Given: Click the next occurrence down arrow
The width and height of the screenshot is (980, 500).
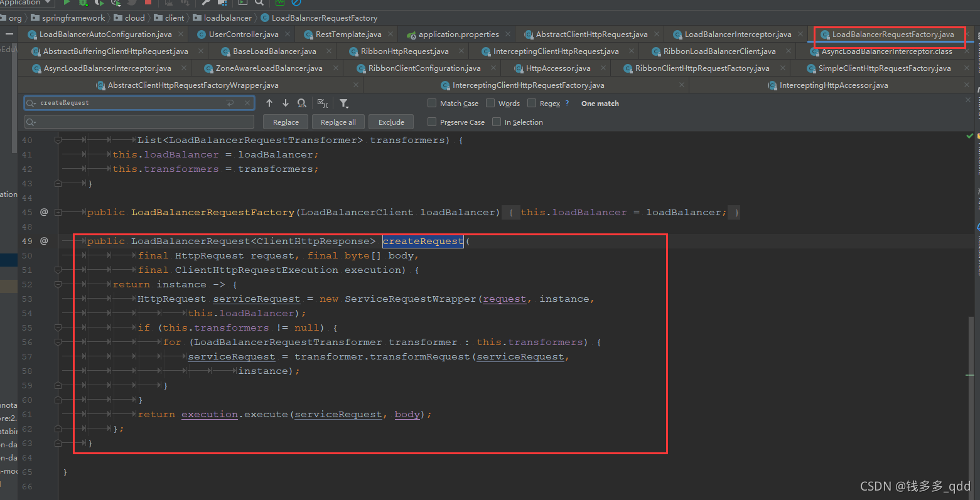Looking at the screenshot, I should tap(286, 103).
